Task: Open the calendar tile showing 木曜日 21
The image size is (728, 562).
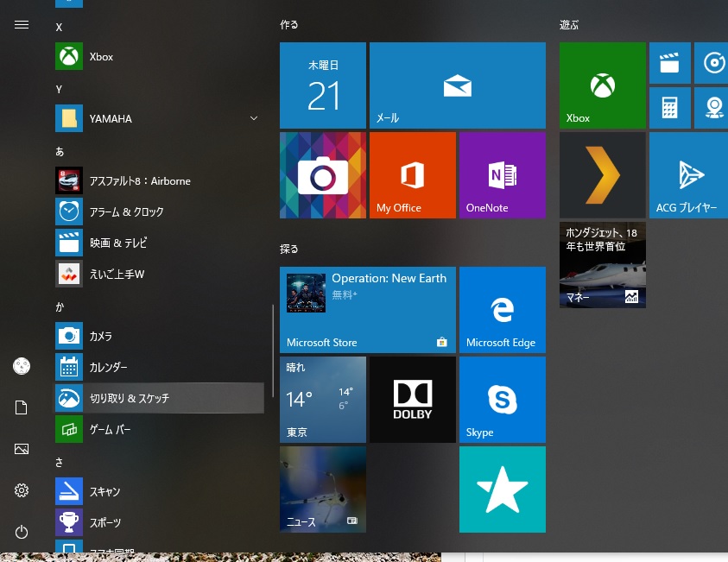Action: point(323,85)
